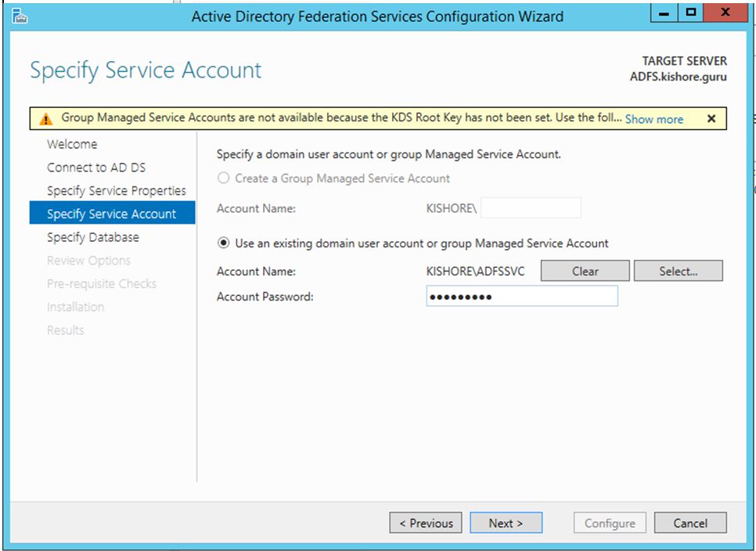756x551 pixels.
Task: Minimize the wizard window
Action: pyautogui.click(x=665, y=14)
